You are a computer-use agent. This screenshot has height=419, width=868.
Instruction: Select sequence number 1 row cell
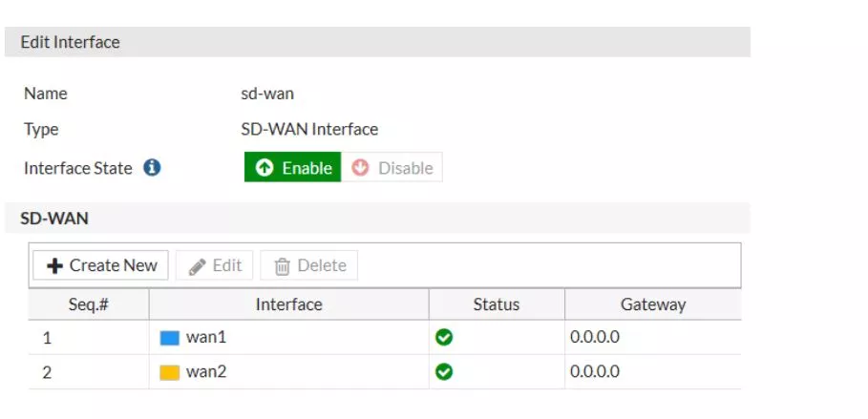click(x=48, y=338)
